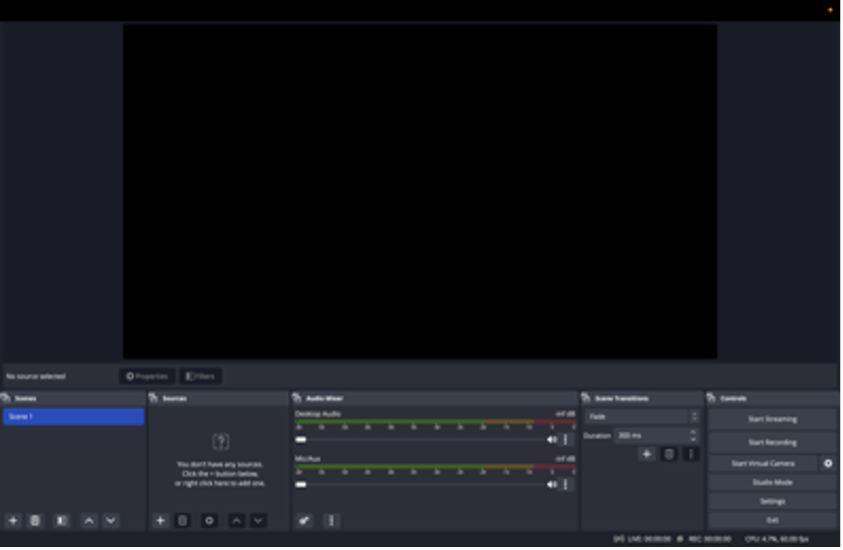Viewport: 843px width, 550px height.
Task: Open Desktop Audio three-dot options menu
Action: [566, 440]
